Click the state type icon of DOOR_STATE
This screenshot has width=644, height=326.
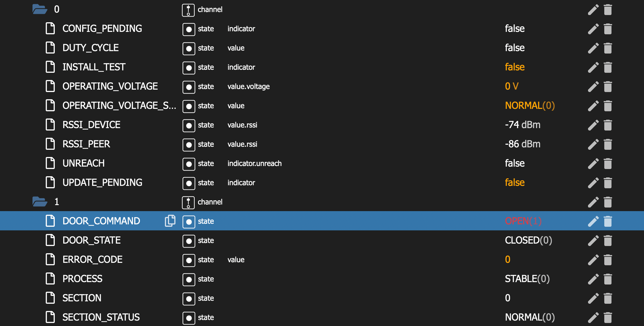189,241
